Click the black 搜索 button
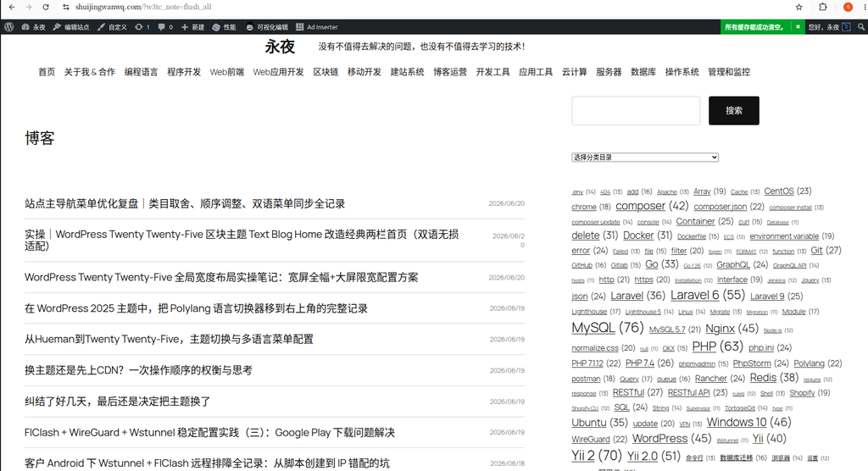The height and width of the screenshot is (471, 868). tap(734, 111)
